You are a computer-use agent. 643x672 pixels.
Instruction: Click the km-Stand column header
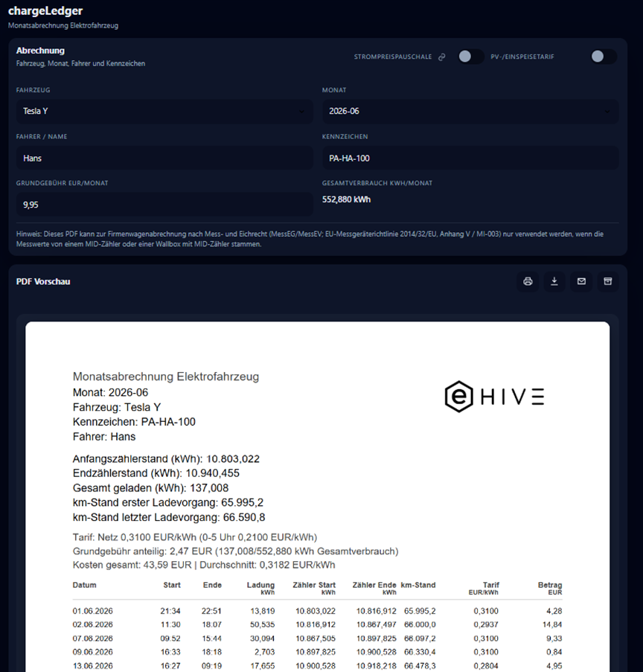click(x=418, y=585)
